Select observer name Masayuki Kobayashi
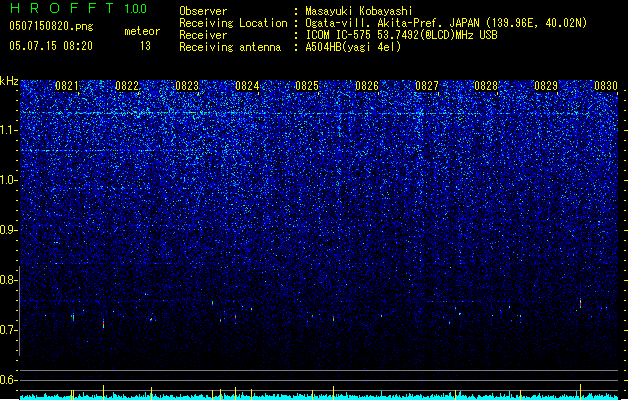This screenshot has height=400, width=629. pyautogui.click(x=359, y=11)
